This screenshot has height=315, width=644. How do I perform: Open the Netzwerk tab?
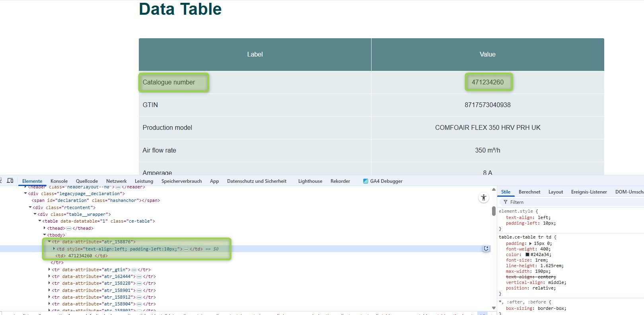[x=116, y=181]
